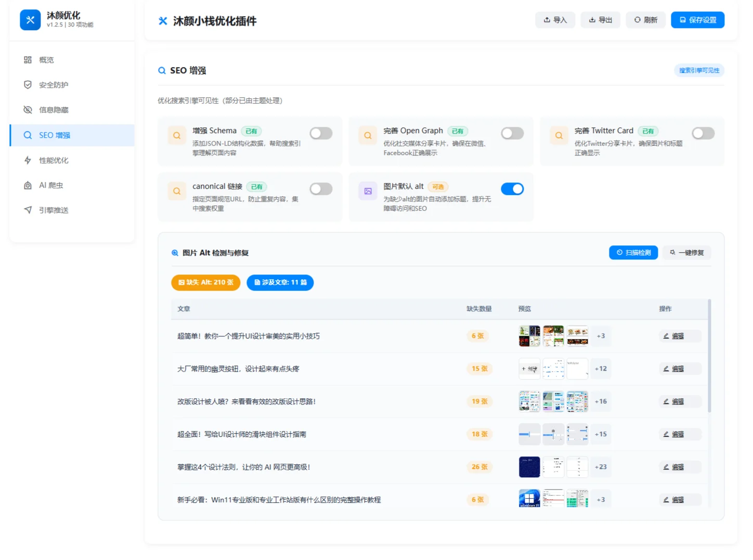Expand the +12 hidden previews for 幽灵按钮 article
The width and height of the screenshot is (753, 560).
(601, 369)
